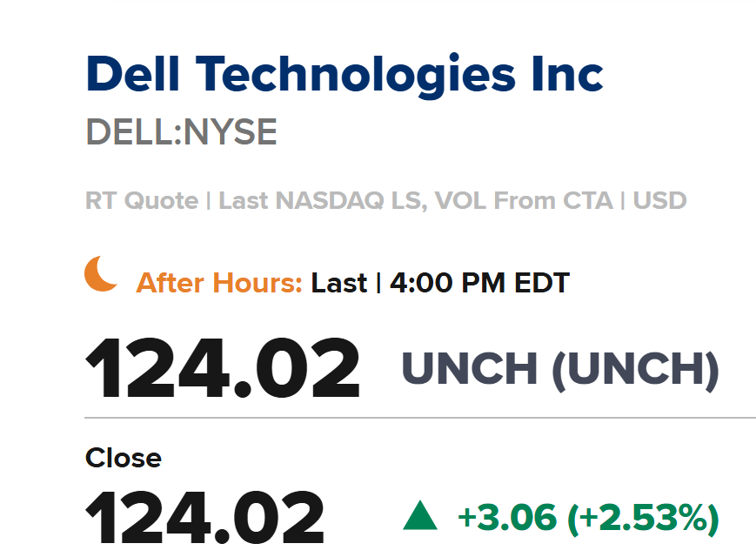The image size is (756, 557).
Task: Open the Dell Technologies Inc heading
Action: [x=345, y=75]
